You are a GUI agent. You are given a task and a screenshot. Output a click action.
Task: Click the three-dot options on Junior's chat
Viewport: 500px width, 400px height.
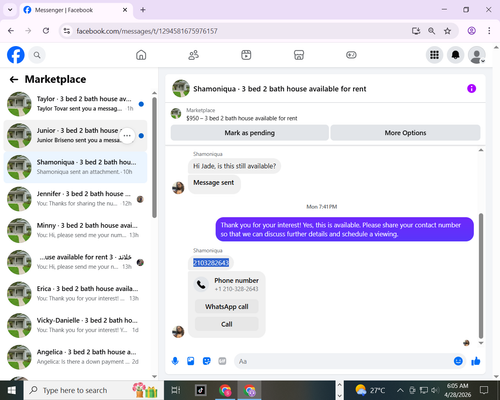pos(127,136)
